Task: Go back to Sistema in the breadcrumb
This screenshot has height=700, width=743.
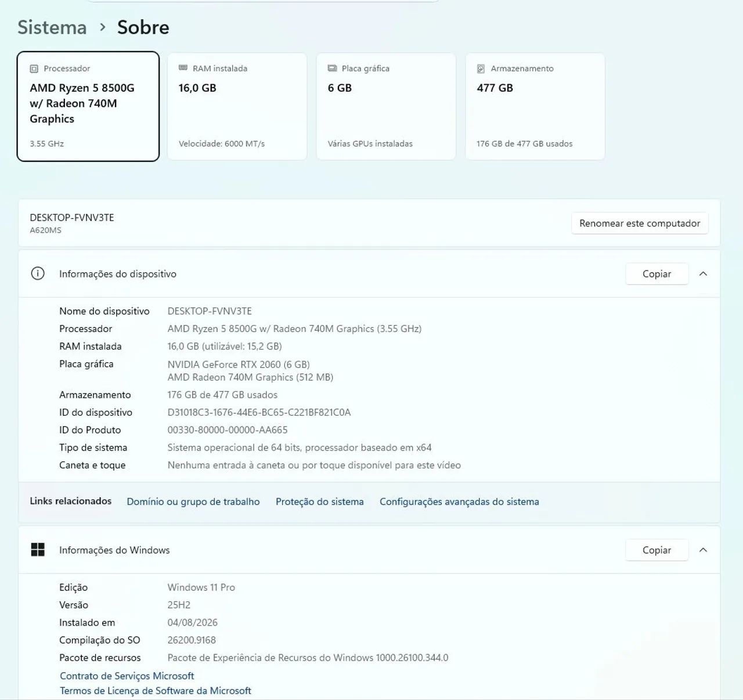Action: [52, 27]
